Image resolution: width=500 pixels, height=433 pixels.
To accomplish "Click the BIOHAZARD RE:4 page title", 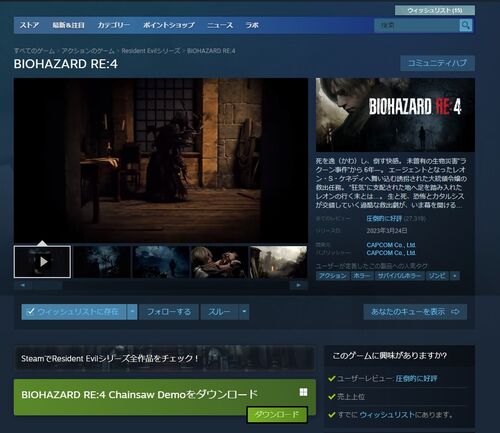I will click(66, 64).
